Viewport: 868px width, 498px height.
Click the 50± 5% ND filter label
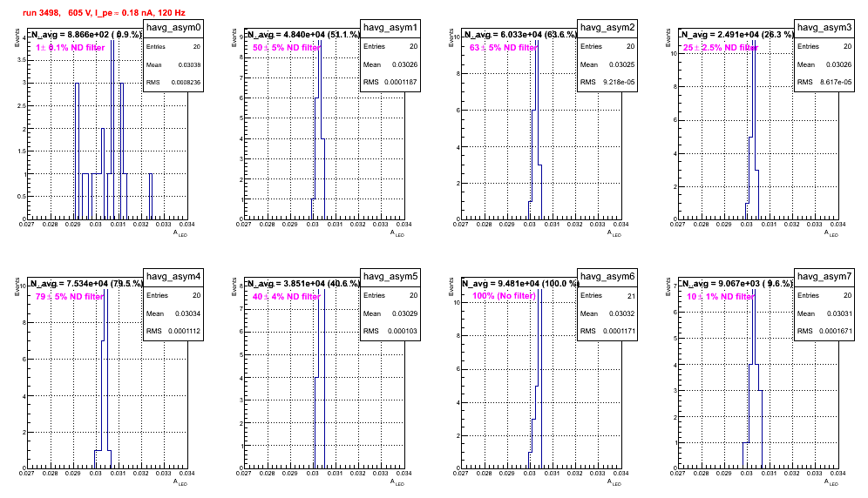click(x=287, y=48)
